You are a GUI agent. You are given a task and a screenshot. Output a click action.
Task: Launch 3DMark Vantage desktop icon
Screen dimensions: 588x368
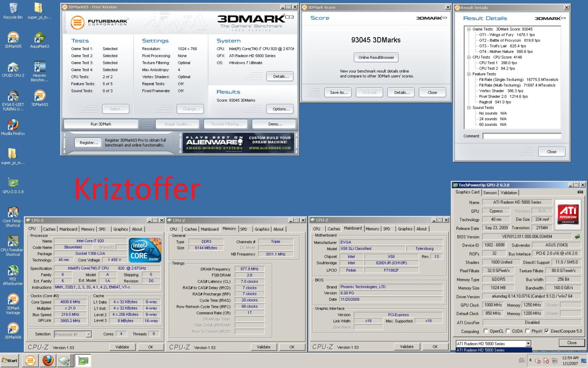(x=13, y=304)
